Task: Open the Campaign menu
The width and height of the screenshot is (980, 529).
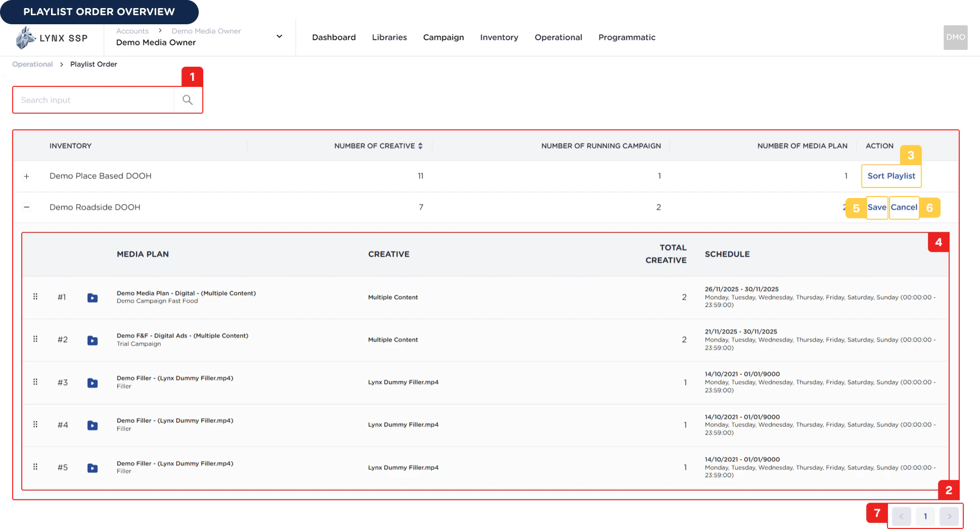Action: tap(443, 37)
